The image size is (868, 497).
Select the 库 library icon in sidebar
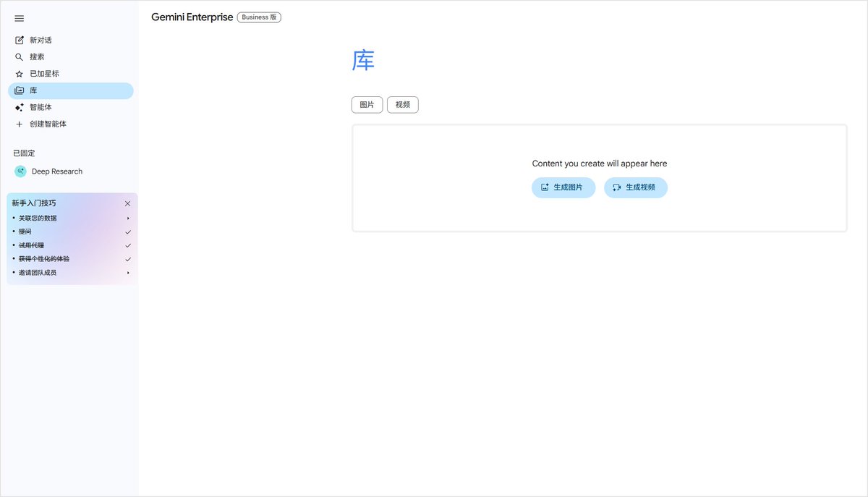click(20, 90)
